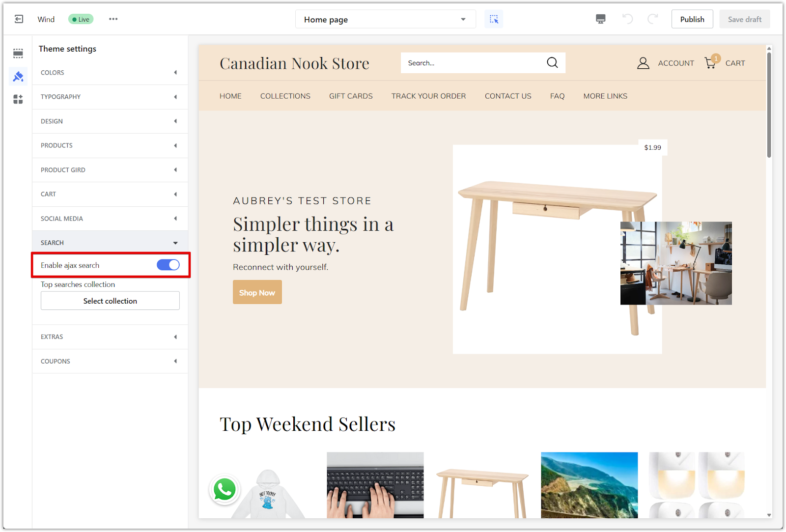Click the WhatsApp chat bubble icon
The width and height of the screenshot is (786, 532).
pyautogui.click(x=225, y=490)
